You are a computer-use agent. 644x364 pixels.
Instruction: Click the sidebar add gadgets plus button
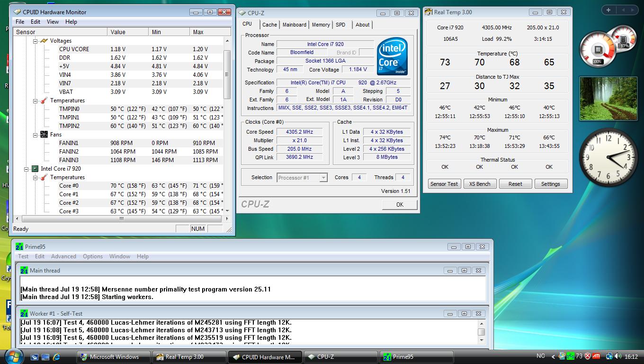[608, 9]
